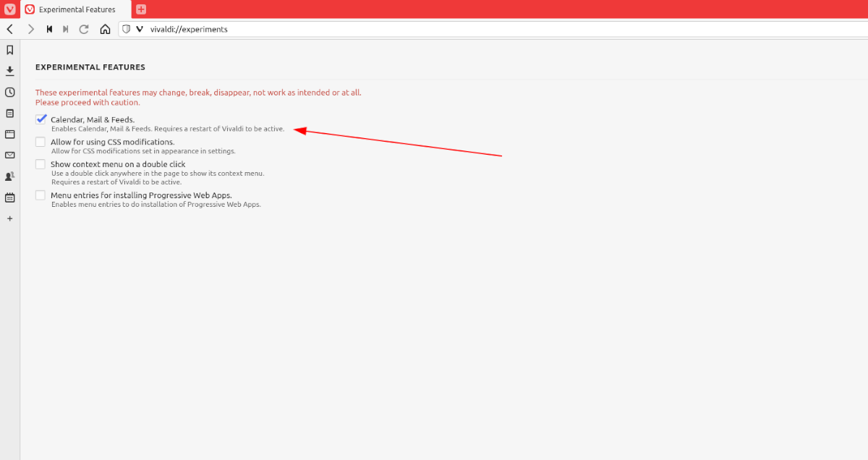Image resolution: width=868 pixels, height=460 pixels.
Task: Click the Home button
Action: point(105,29)
